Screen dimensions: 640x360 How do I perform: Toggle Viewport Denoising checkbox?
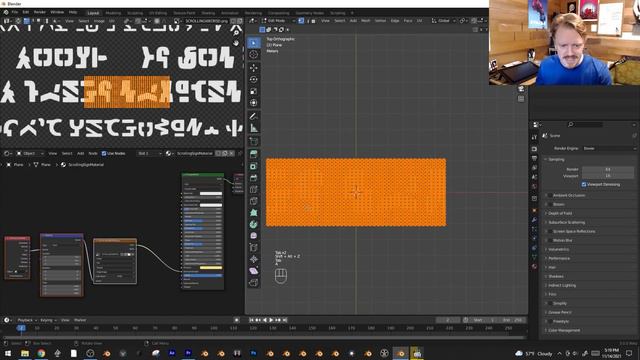[584, 184]
